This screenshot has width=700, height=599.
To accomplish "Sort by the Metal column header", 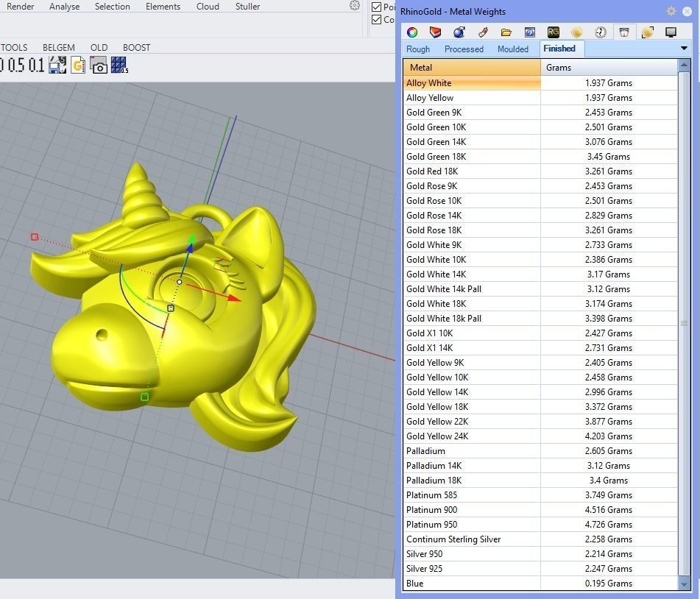I will [473, 68].
